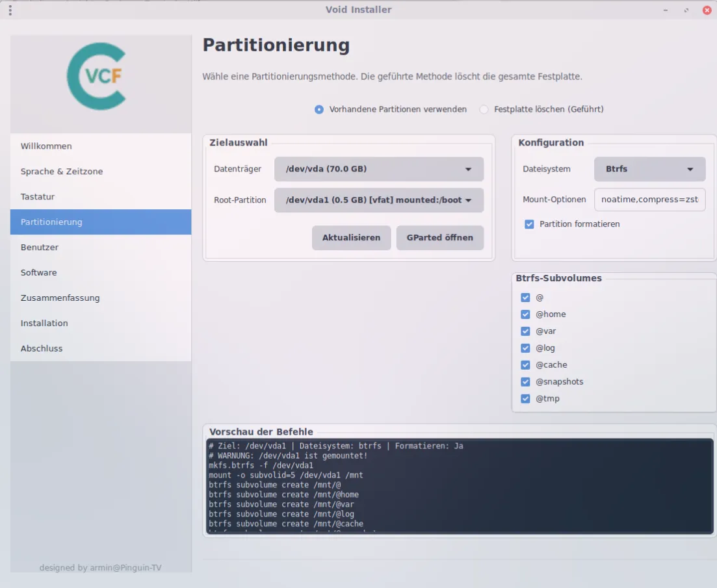717x588 pixels.
Task: Toggle the 'Partition formatieren' checkbox
Action: click(x=529, y=224)
